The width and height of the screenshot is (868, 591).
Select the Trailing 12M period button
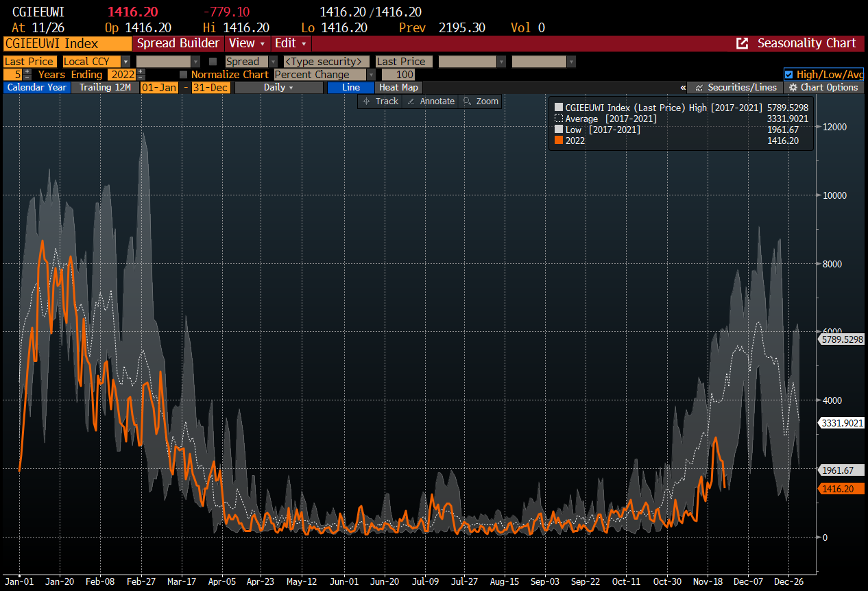[104, 88]
